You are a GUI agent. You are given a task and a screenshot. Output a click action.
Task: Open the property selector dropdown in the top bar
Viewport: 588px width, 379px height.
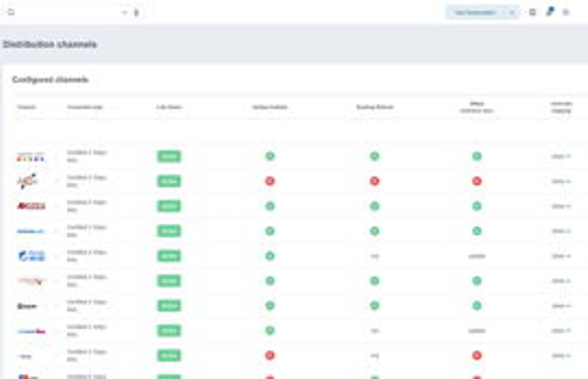(x=483, y=12)
